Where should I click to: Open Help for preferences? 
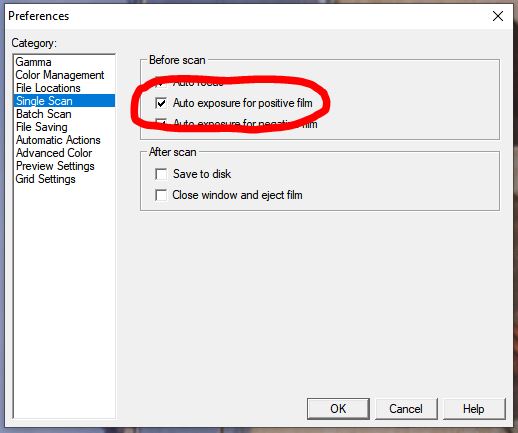(x=474, y=409)
